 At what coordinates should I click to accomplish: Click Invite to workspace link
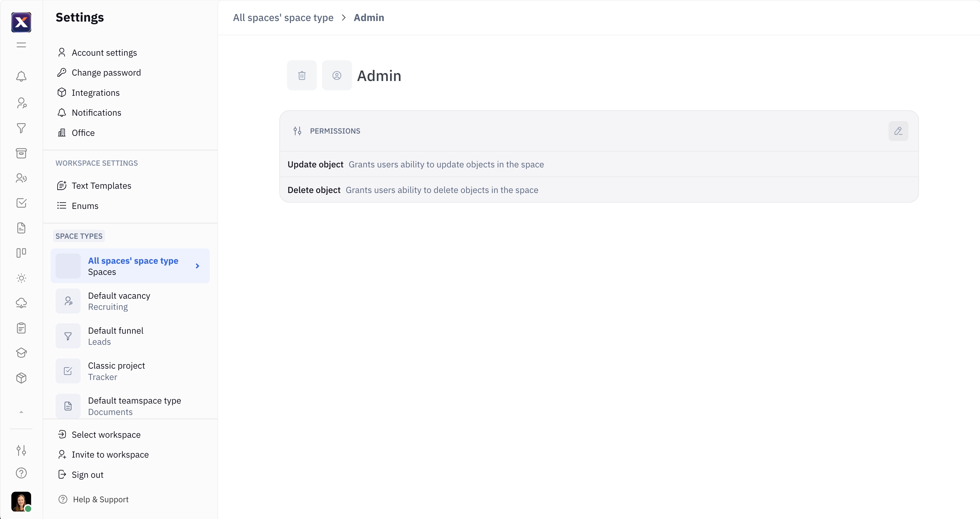click(x=110, y=454)
